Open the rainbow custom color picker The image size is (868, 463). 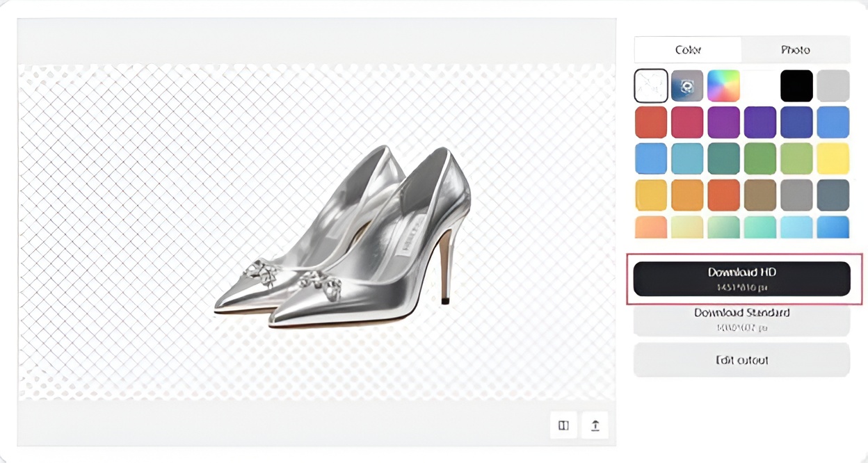(723, 86)
